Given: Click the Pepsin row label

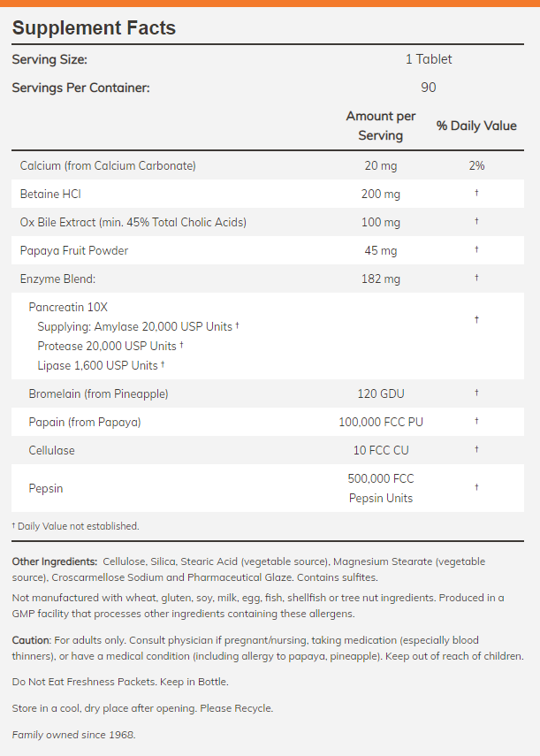Looking at the screenshot, I should [46, 488].
